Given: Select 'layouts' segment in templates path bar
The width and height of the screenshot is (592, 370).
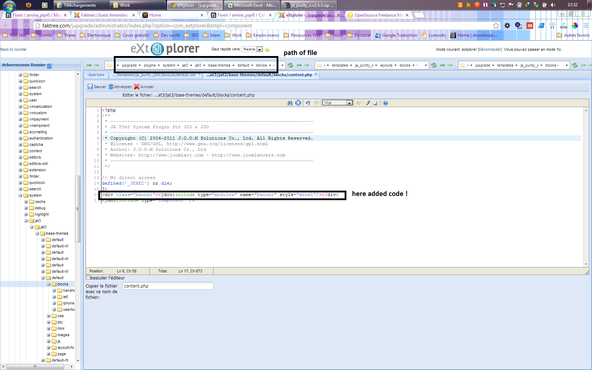Looking at the screenshot, I should point(386,65).
